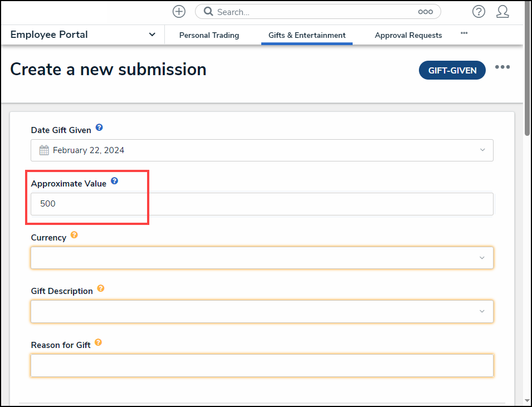The image size is (532, 407).
Task: Click the search bar advanced options dots
Action: (x=425, y=12)
